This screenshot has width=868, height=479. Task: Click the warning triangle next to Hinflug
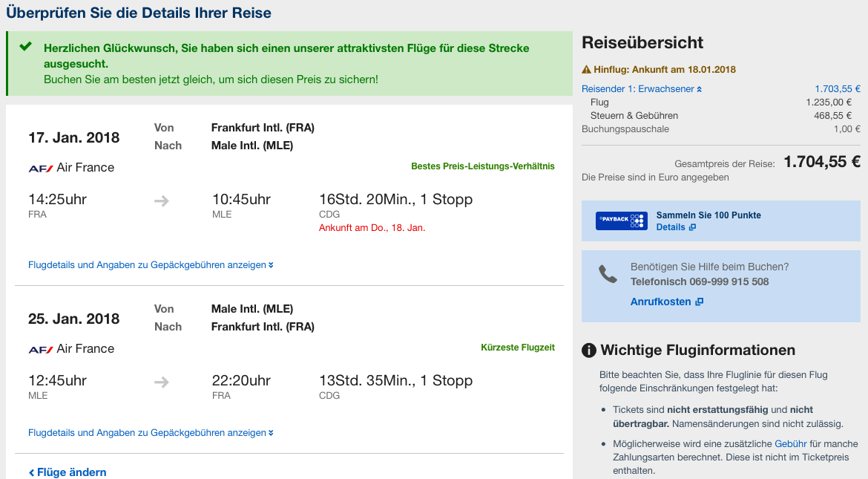(x=587, y=70)
